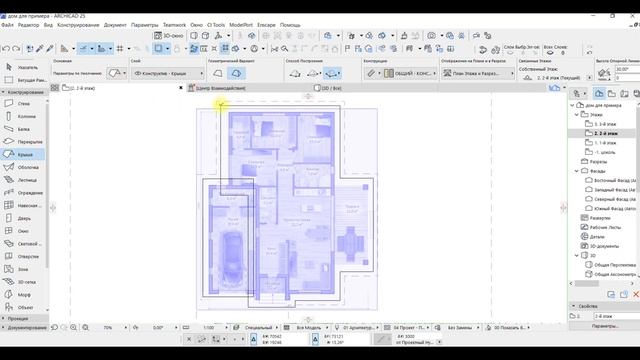Viewport: 640px width, 360px height.
Task: Select the Column tool
Action: tap(23, 116)
